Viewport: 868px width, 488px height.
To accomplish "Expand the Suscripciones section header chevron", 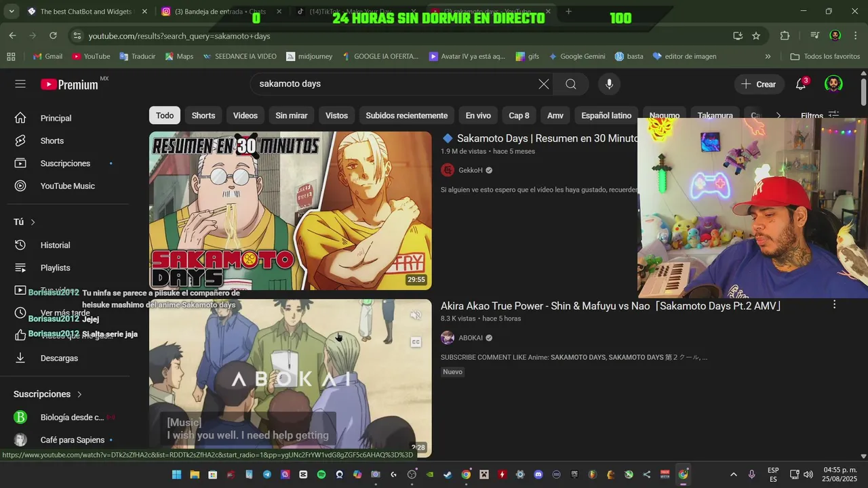I will coord(79,394).
